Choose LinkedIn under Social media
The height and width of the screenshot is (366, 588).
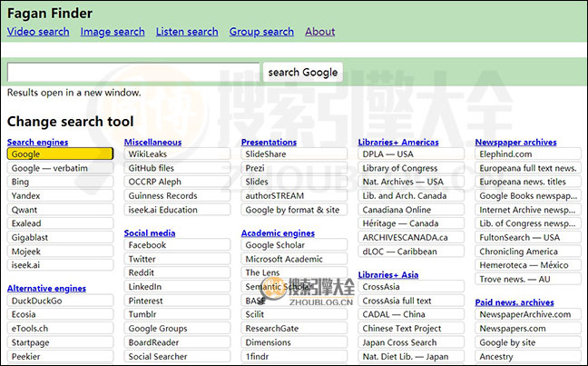tap(177, 286)
